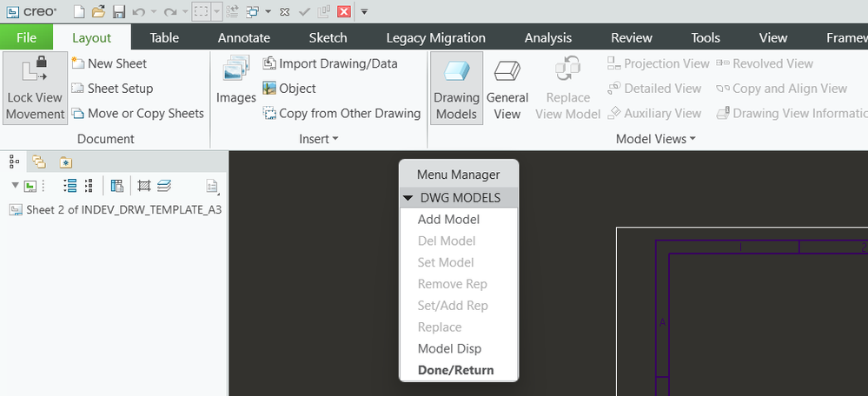
Task: Switch to the Annotate ribbon tab
Action: (243, 37)
